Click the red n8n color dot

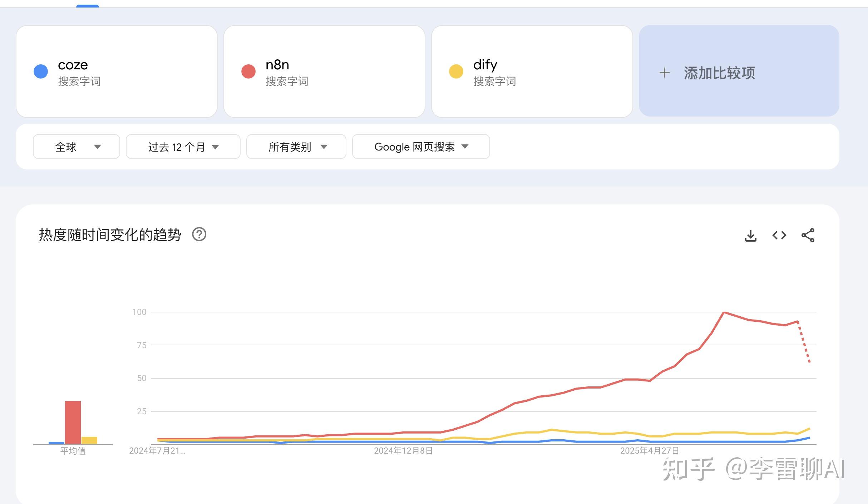[248, 71]
